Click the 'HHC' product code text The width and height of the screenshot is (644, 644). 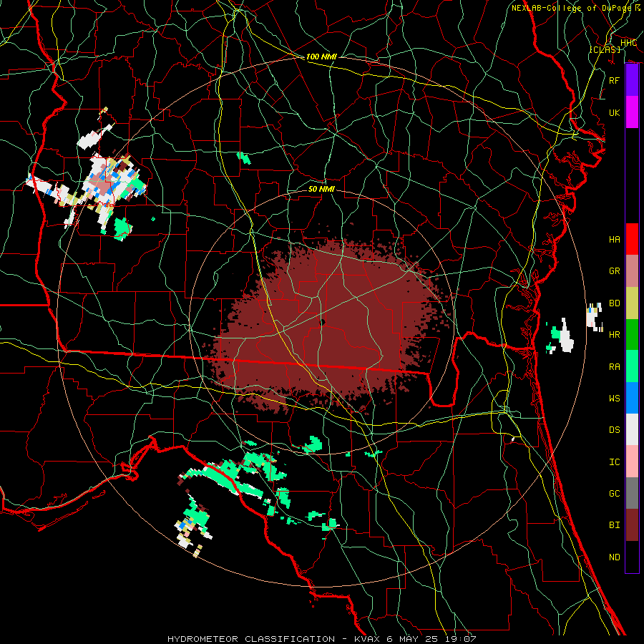click(628, 43)
